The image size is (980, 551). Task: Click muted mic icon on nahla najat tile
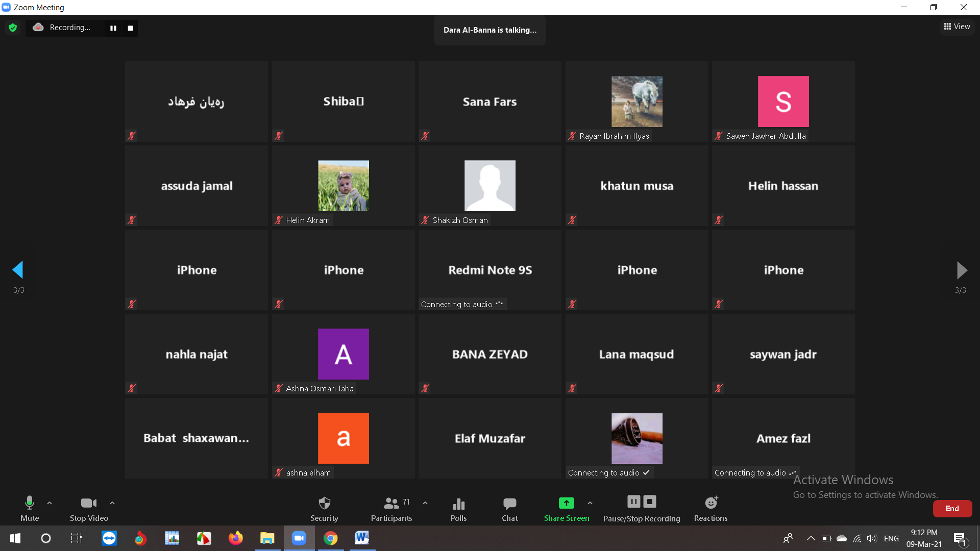132,388
